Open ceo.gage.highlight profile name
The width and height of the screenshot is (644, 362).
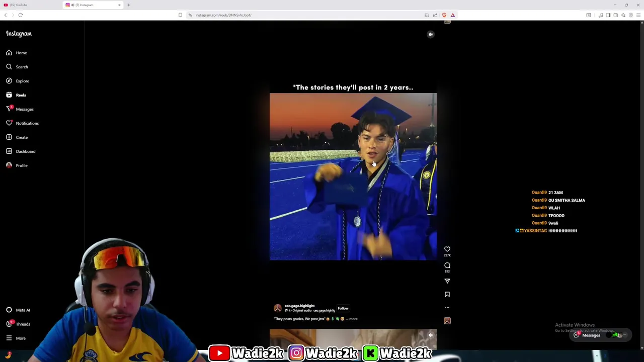[x=299, y=306]
